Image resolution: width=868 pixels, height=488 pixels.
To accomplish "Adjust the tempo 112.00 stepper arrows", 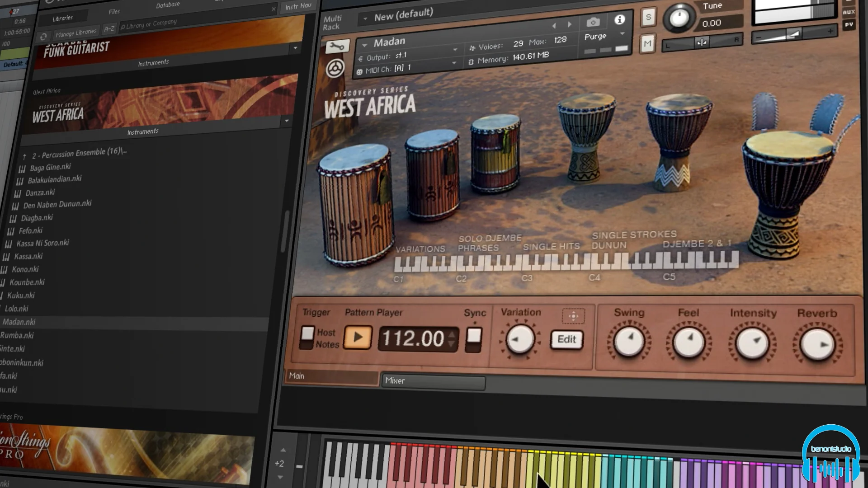I will click(x=451, y=339).
